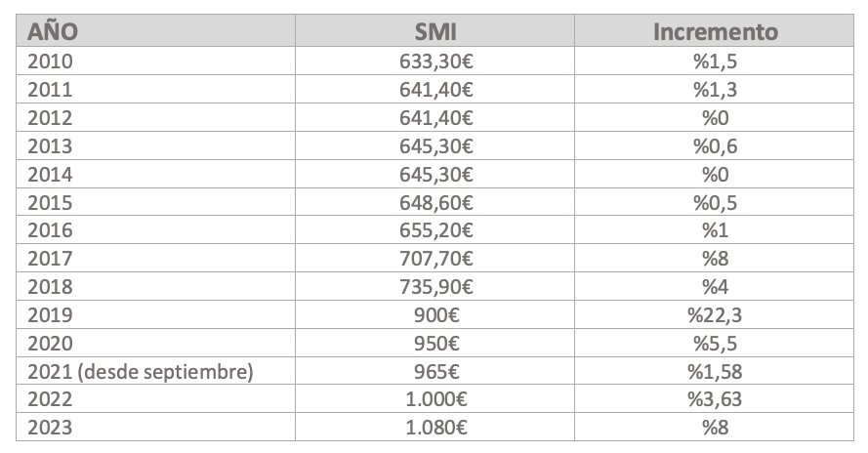Select the 707,70€ SMI cell
Viewport: 868px width, 453px height.
[435, 258]
